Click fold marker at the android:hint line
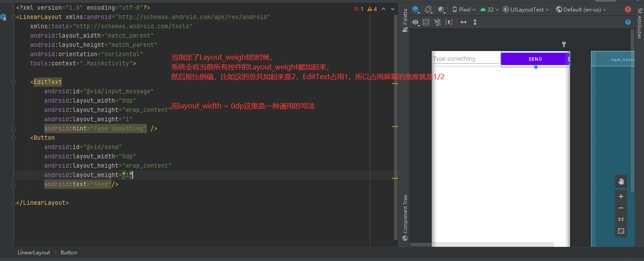 pos(14,129)
